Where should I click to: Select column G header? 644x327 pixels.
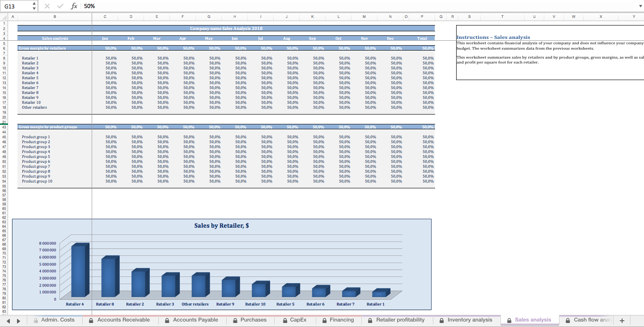[x=209, y=17]
